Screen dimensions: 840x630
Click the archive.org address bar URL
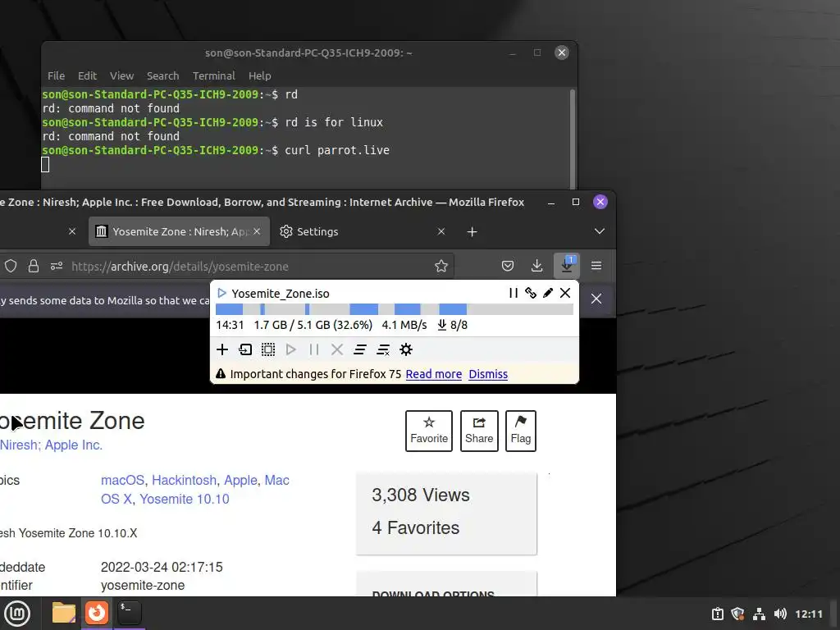[x=180, y=267]
